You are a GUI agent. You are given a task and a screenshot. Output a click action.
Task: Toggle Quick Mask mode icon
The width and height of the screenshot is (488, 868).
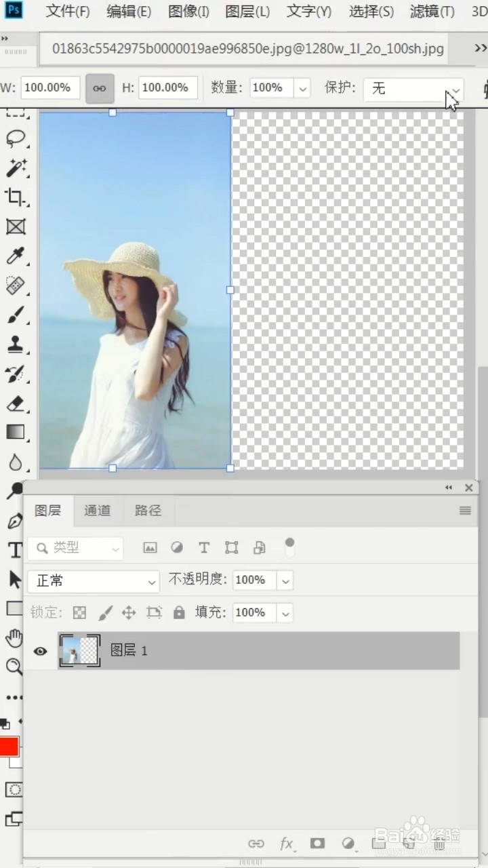[x=14, y=789]
